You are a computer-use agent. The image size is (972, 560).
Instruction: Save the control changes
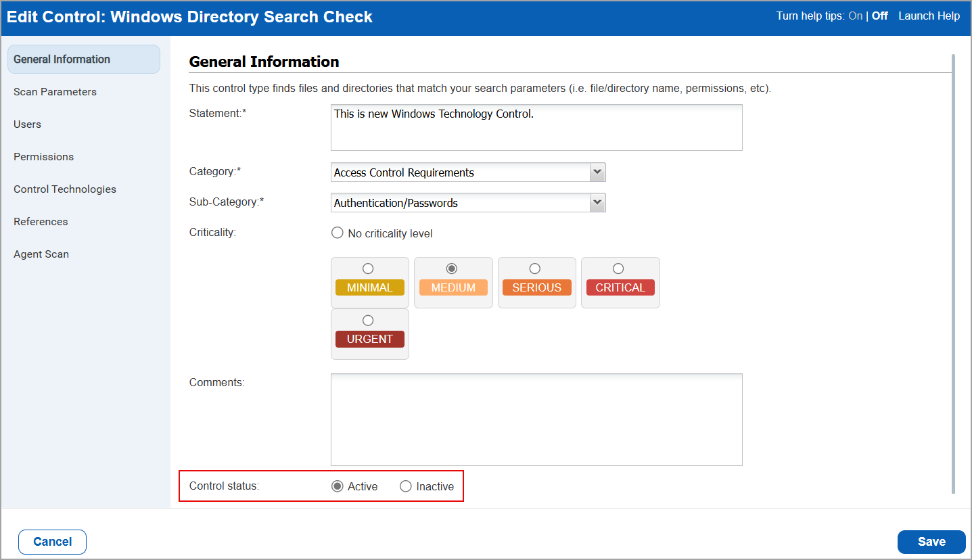(x=931, y=542)
